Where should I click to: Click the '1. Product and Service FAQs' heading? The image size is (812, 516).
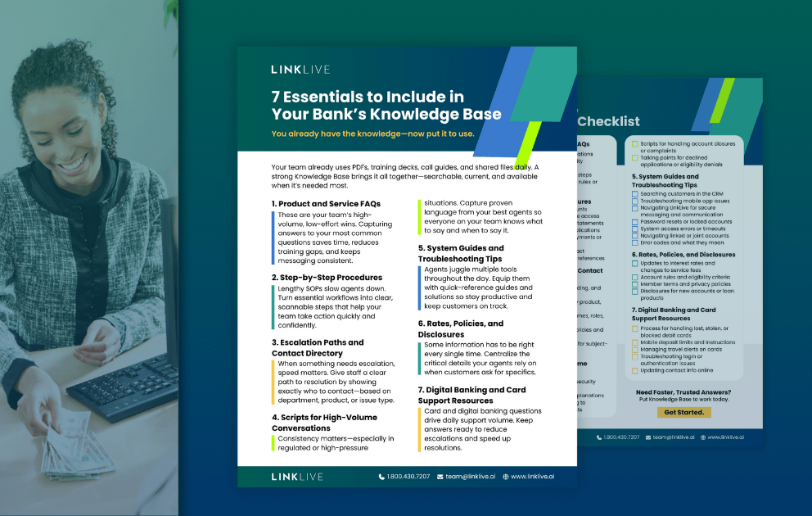click(326, 203)
